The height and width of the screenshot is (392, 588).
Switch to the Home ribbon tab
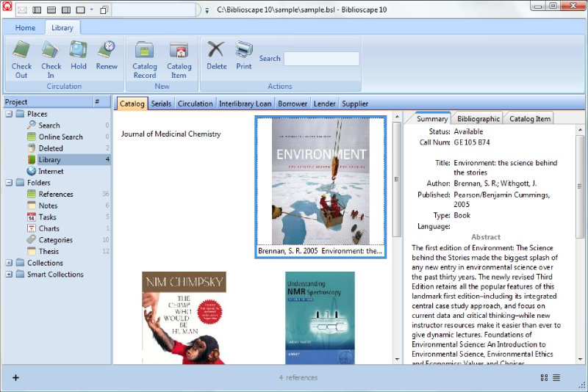pos(25,28)
